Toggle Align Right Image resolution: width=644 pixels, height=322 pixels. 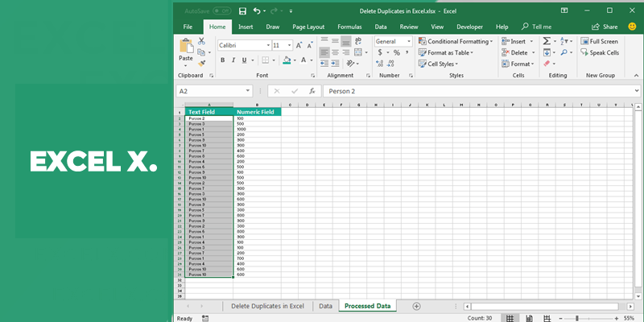point(346,52)
